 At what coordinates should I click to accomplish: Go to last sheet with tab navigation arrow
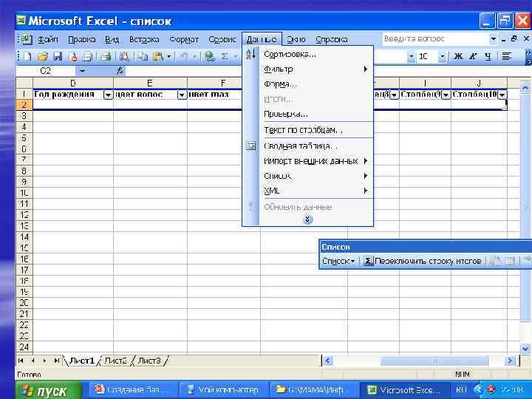click(56, 361)
